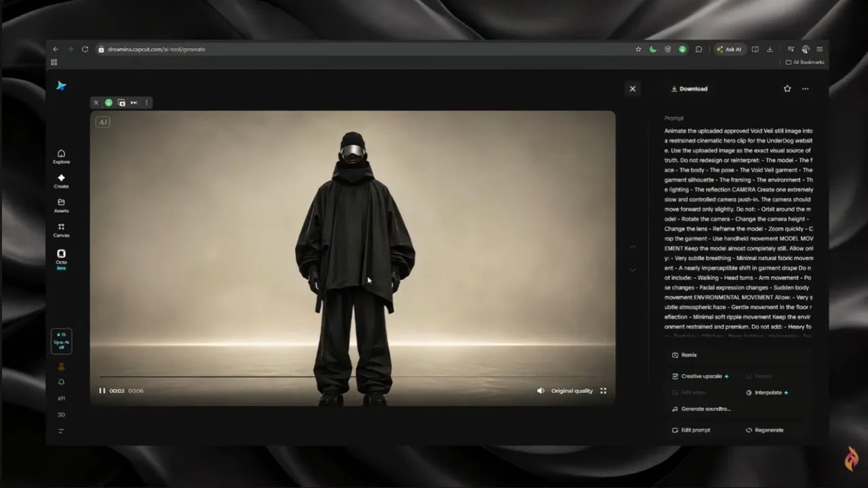Go to the next result with down chevron
Image resolution: width=868 pixels, height=488 pixels.
pos(633,270)
